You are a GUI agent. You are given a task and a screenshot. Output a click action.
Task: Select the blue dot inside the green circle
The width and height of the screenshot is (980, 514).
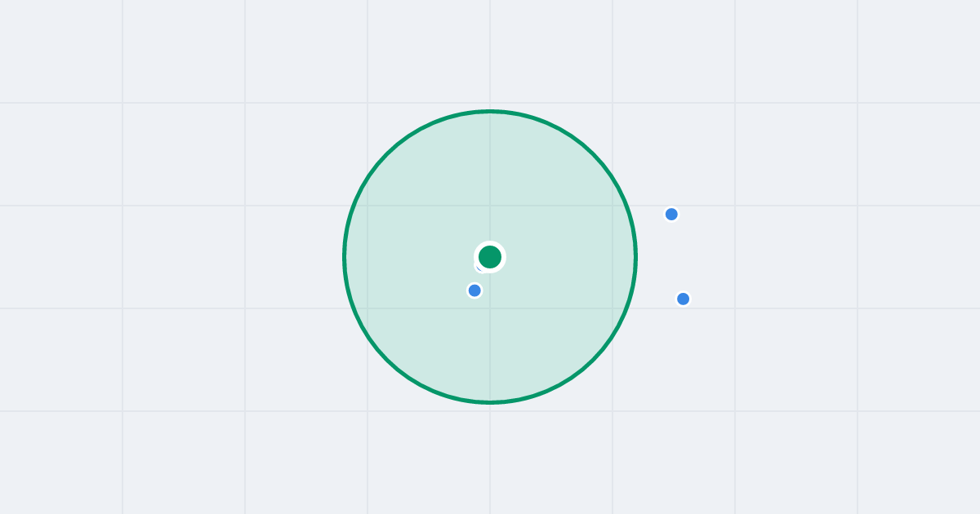point(474,290)
